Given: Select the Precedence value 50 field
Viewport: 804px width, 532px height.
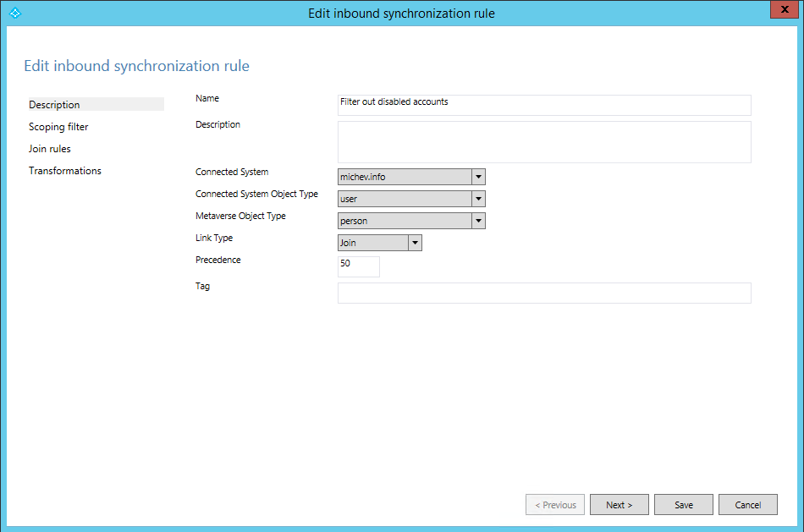Looking at the screenshot, I should tap(358, 266).
